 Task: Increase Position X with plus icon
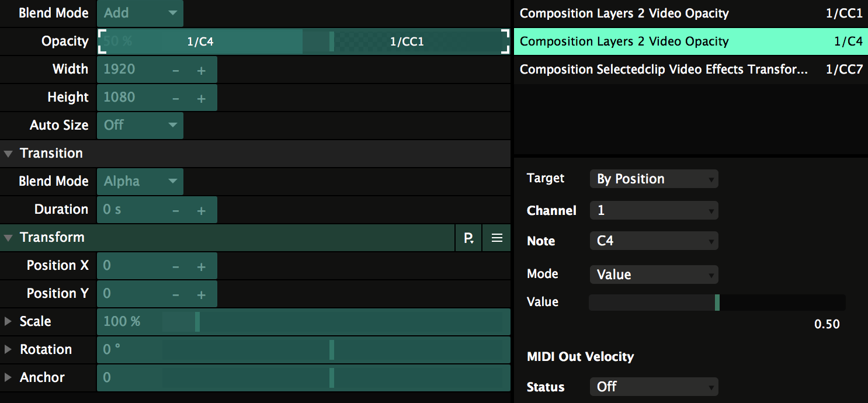point(202,266)
